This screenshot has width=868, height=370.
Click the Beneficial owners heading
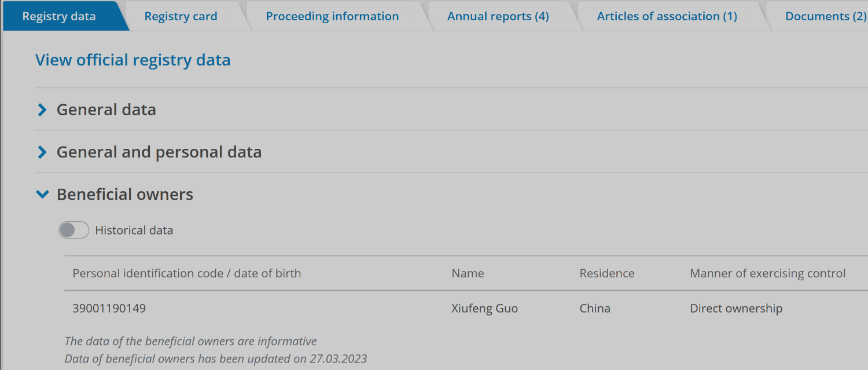[x=125, y=195]
